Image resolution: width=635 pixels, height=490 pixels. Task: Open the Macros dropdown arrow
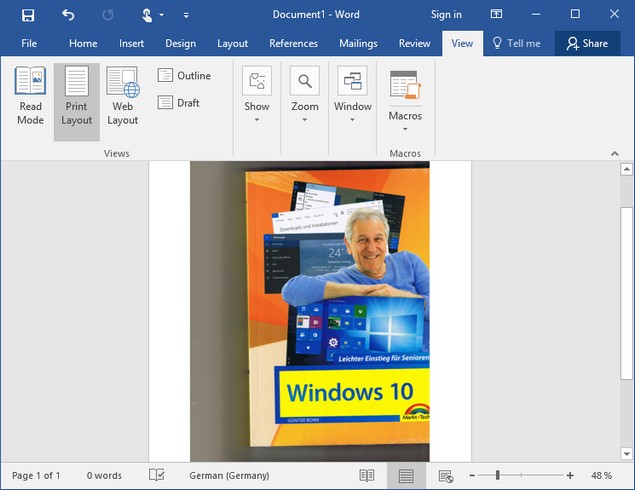[405, 129]
